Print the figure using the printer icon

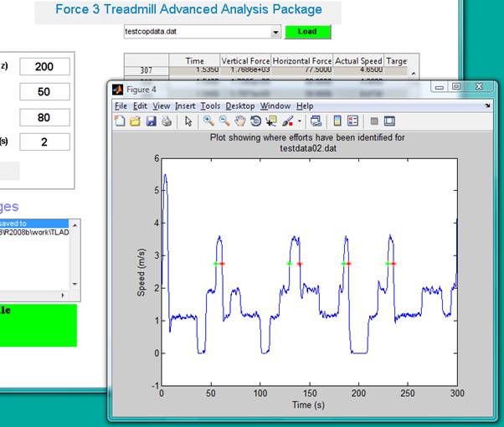[166, 121]
